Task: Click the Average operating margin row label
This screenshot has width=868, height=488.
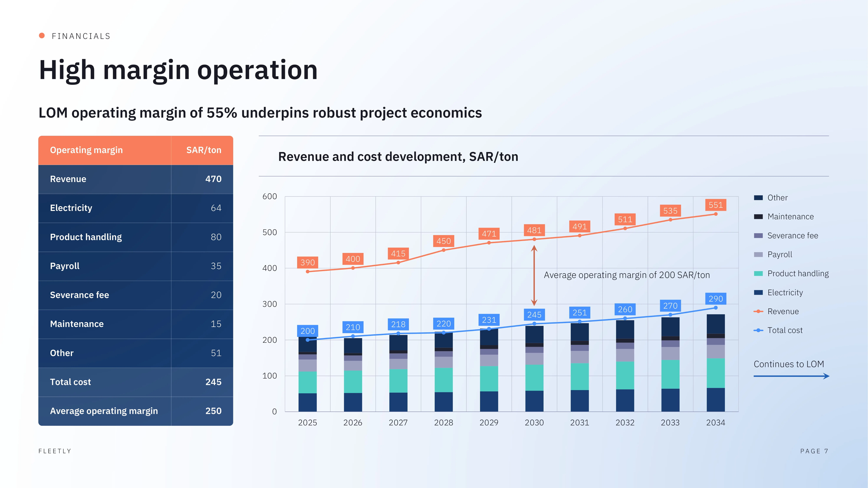Action: coord(104,411)
